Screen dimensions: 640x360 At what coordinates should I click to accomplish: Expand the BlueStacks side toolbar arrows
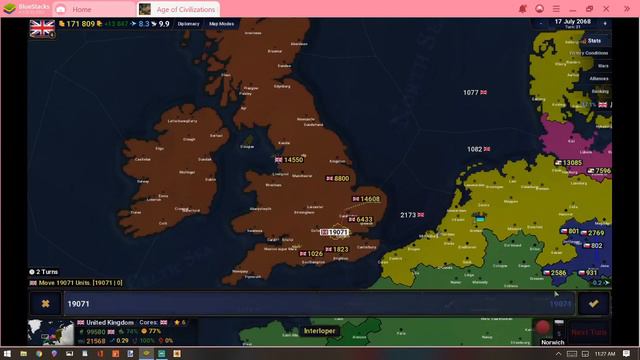tap(627, 9)
